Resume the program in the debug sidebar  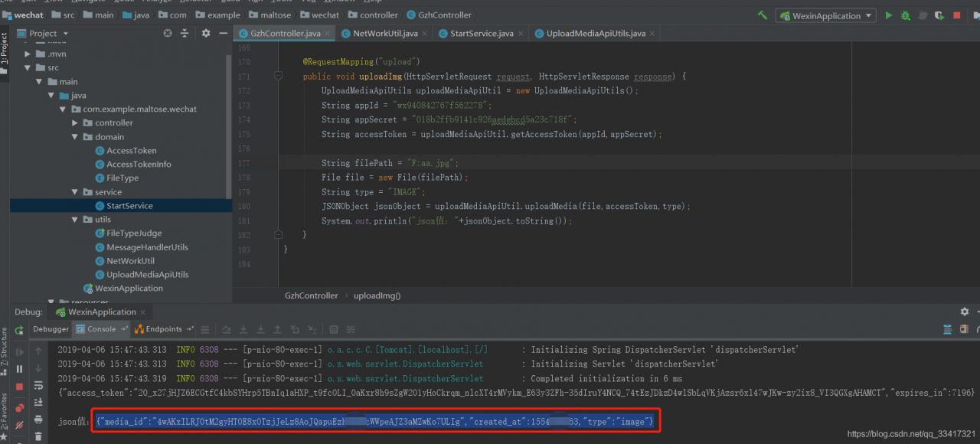19,351
